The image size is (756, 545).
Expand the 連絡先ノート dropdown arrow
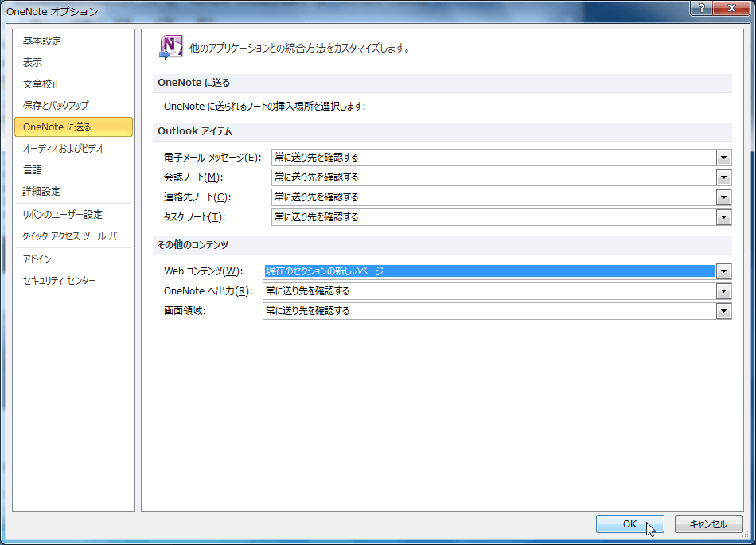[x=723, y=197]
